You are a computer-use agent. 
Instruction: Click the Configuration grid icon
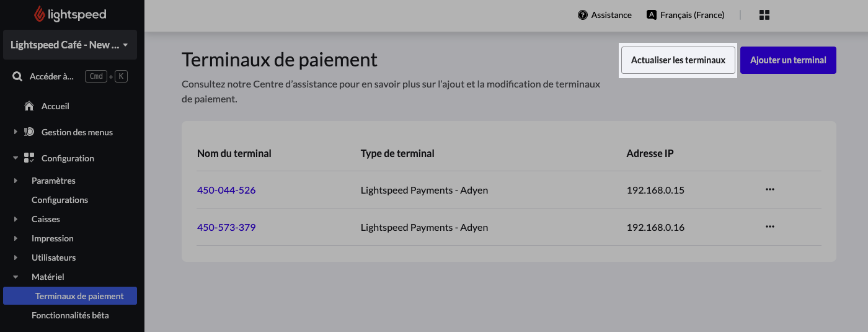pos(29,158)
